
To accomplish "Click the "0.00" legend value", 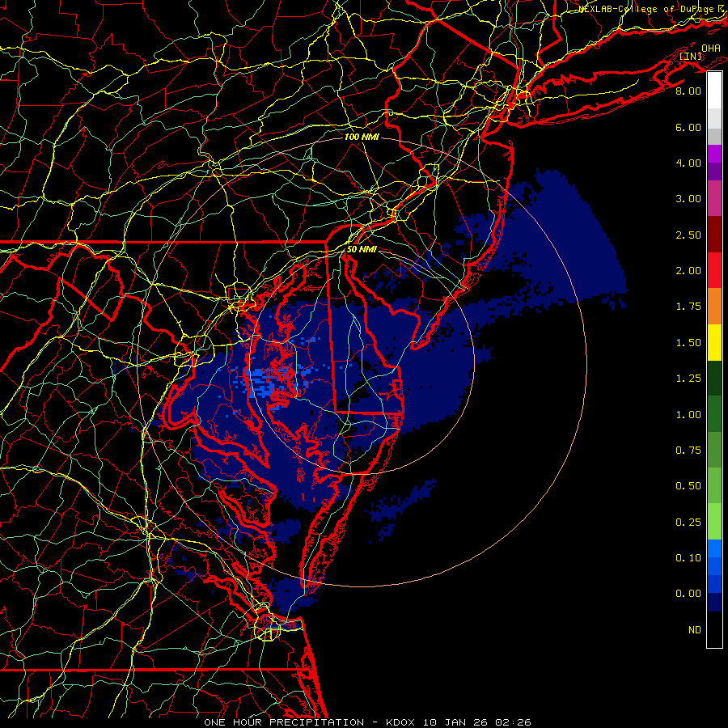I will [688, 594].
